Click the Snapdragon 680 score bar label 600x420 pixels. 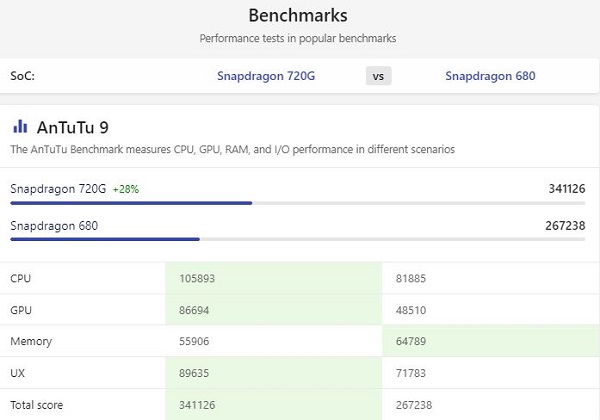(x=54, y=226)
